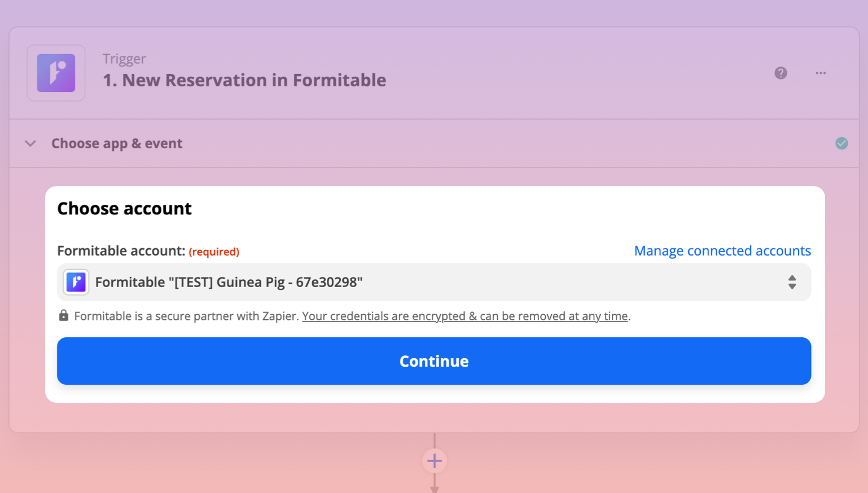The image size is (868, 493).
Task: Collapse the Choose app & event chevron
Action: coord(30,143)
